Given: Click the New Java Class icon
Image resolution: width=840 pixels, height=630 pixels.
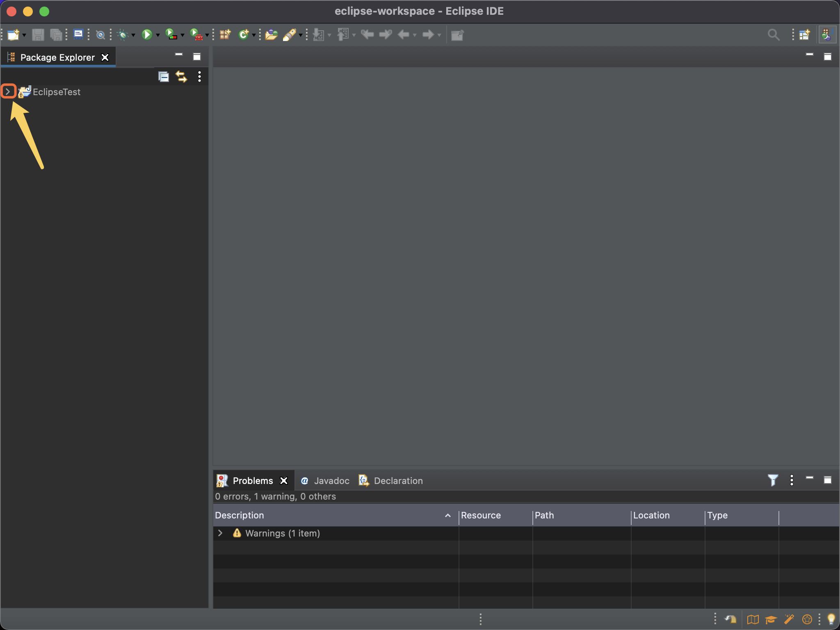Looking at the screenshot, I should (x=244, y=35).
